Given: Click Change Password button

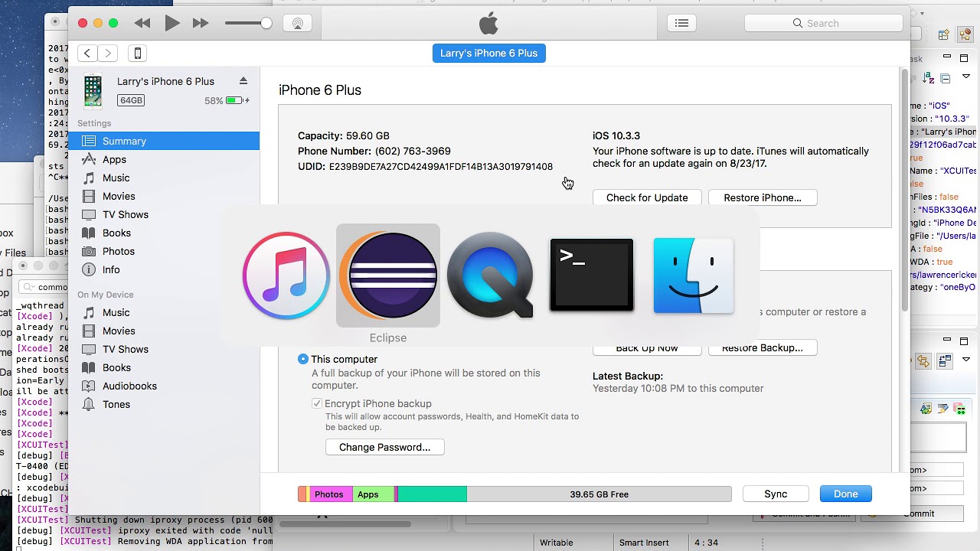Looking at the screenshot, I should (x=384, y=447).
